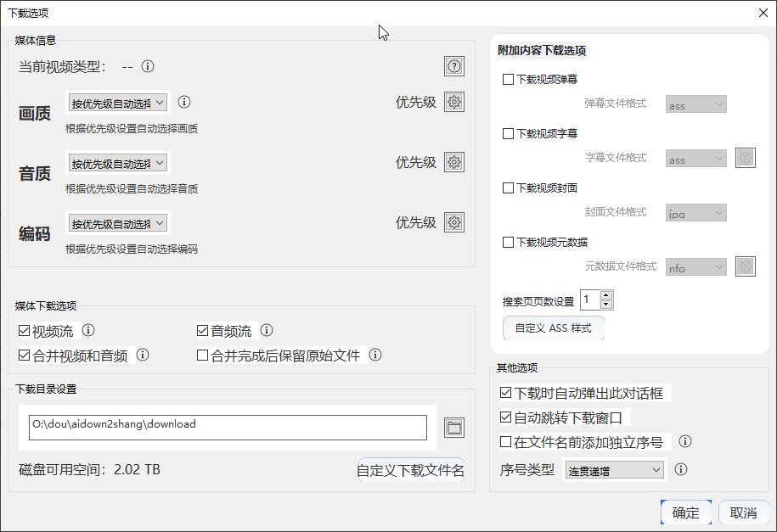Open priority settings gear for 编码
This screenshot has height=532, width=777.
coord(454,222)
